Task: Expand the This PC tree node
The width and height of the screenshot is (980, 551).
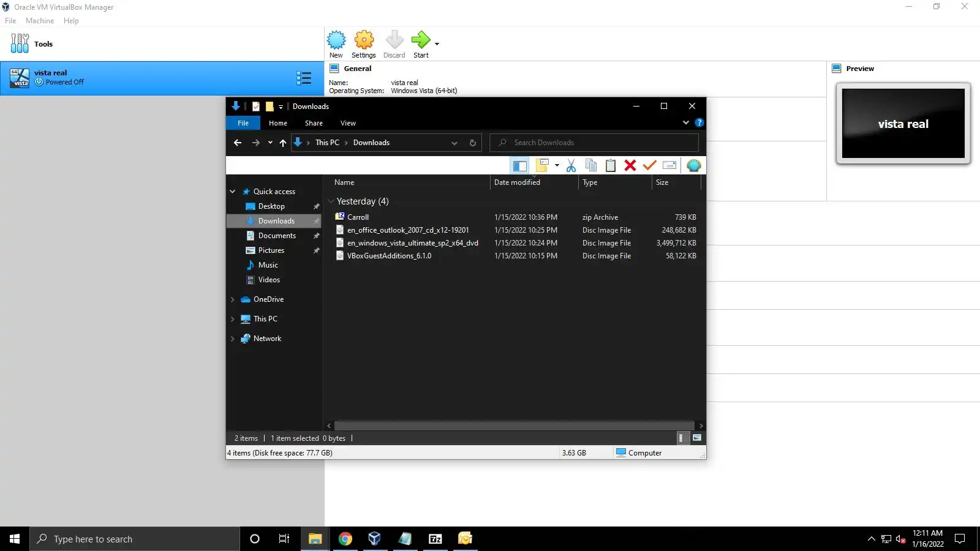Action: (x=233, y=319)
